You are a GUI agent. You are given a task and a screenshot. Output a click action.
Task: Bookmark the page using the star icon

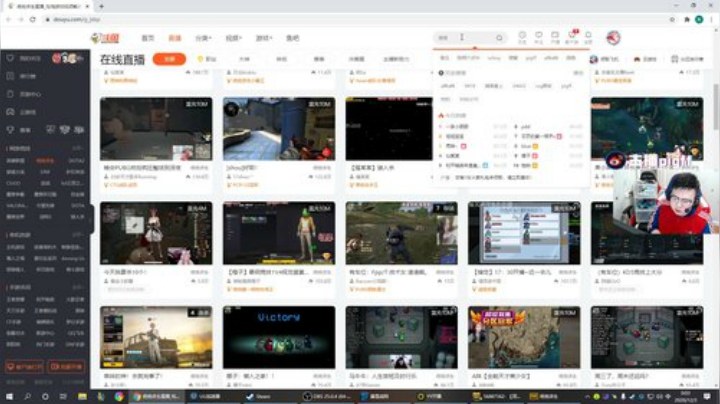point(672,19)
